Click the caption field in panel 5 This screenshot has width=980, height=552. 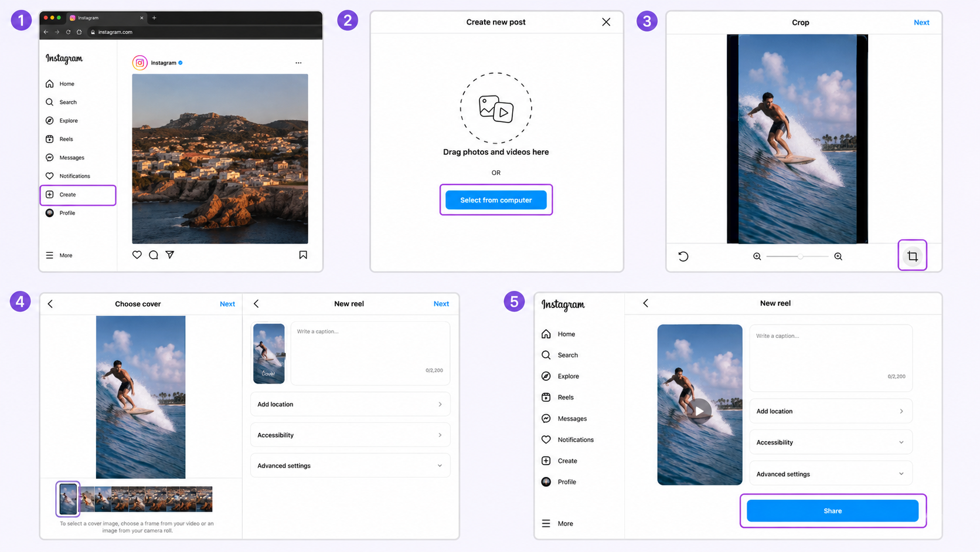[831, 358]
